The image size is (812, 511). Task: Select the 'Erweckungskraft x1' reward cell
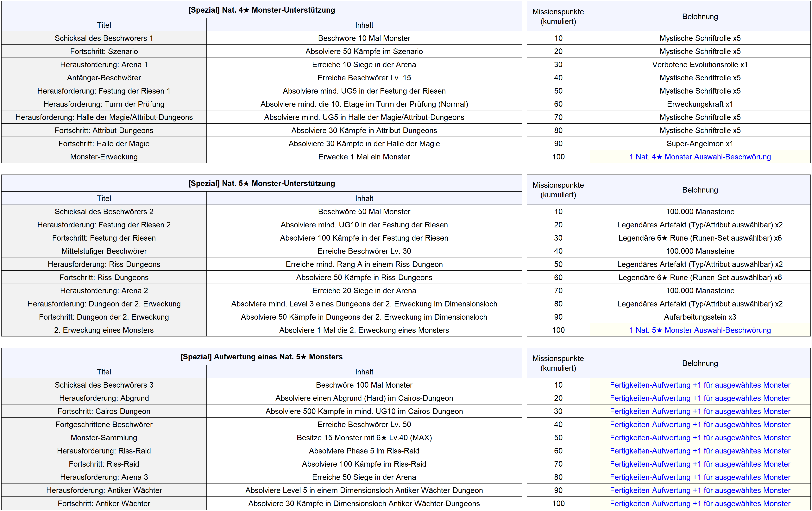click(x=700, y=104)
